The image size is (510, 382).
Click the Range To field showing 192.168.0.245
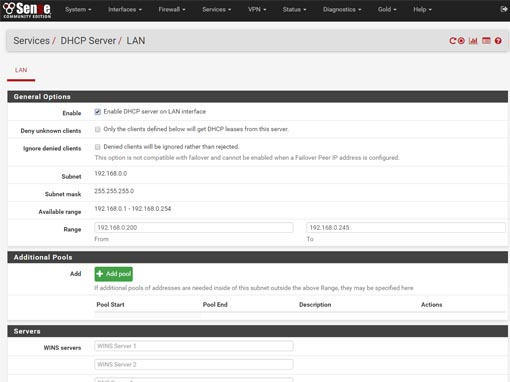[406, 228]
